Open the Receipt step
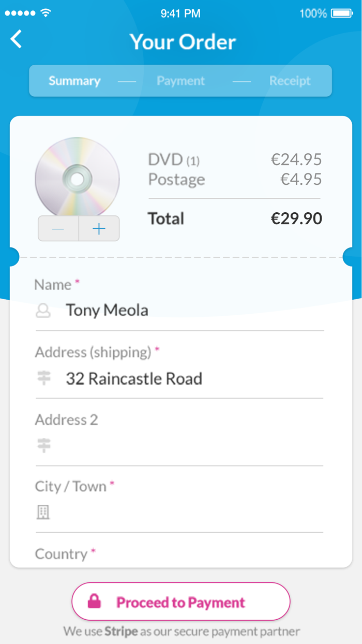 pos(290,81)
